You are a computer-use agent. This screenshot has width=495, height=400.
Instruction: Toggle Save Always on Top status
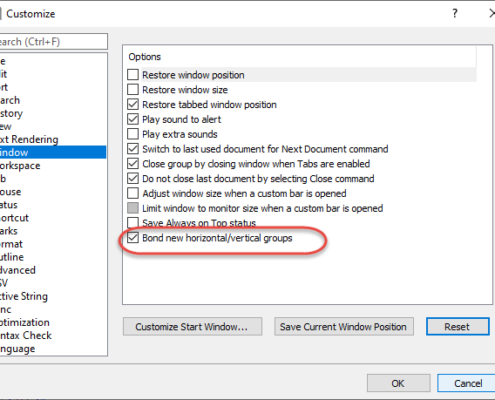[133, 223]
